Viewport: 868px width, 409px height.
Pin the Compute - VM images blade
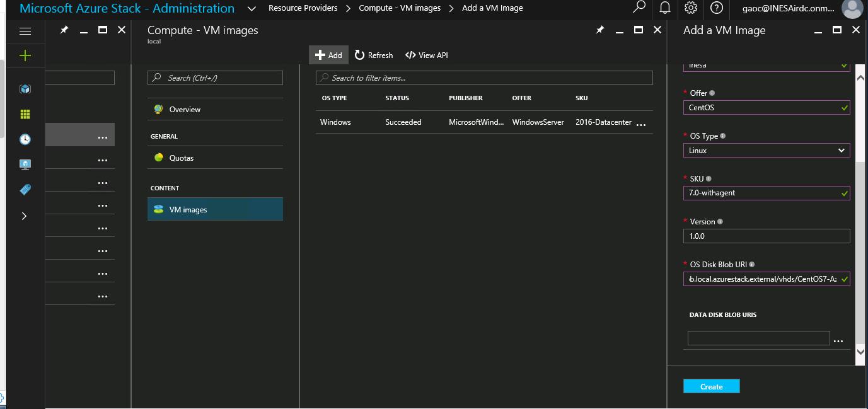600,30
